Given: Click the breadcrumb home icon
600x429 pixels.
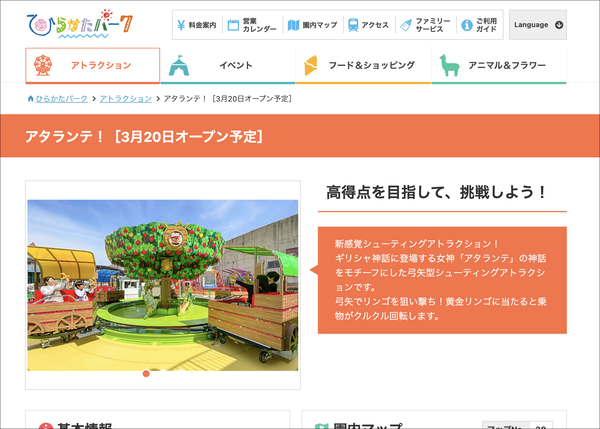Looking at the screenshot, I should 31,99.
